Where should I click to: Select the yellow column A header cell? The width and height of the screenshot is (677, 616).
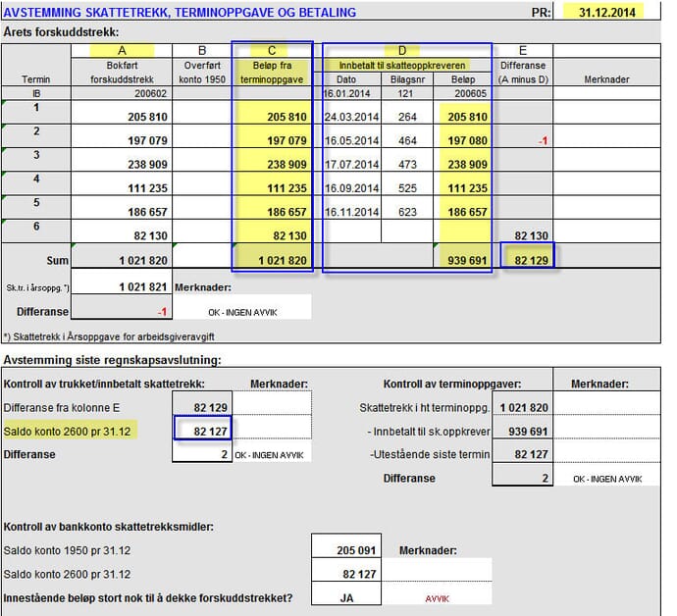point(123,50)
